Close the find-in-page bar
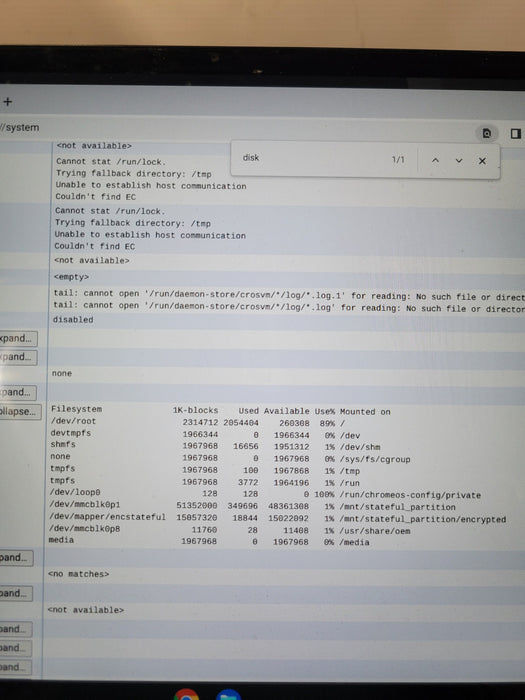Image resolution: width=525 pixels, height=700 pixels. tap(482, 161)
